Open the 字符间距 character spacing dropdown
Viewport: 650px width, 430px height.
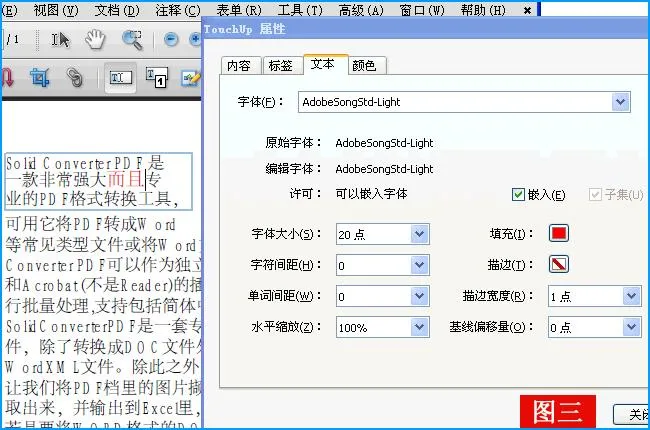(x=420, y=265)
